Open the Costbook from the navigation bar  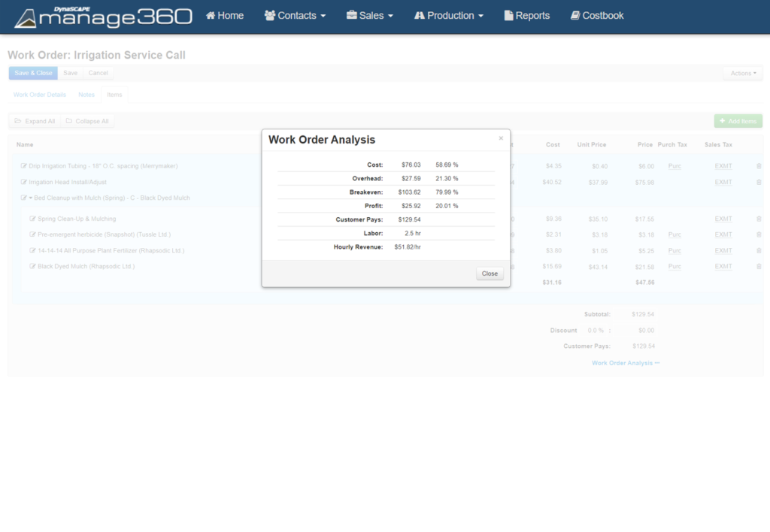pyautogui.click(x=596, y=15)
